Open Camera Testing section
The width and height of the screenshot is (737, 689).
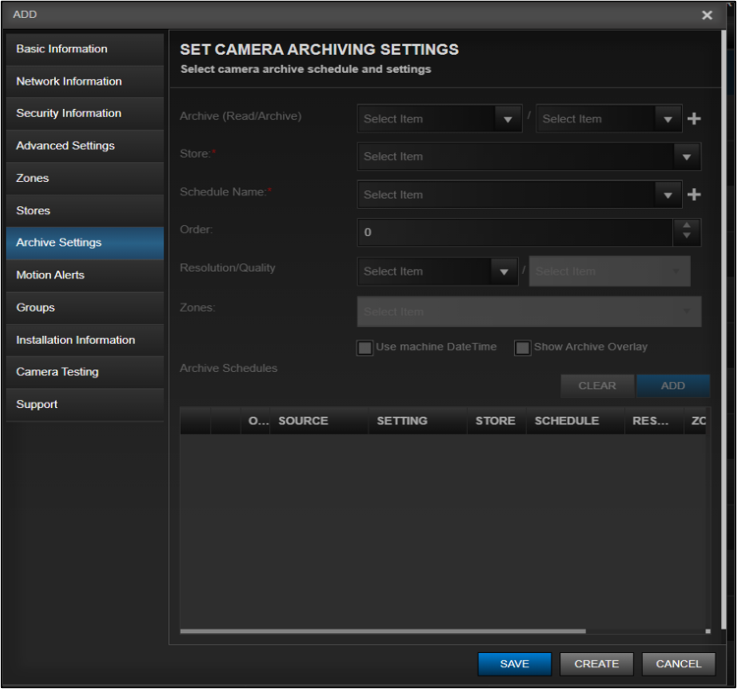(x=85, y=372)
